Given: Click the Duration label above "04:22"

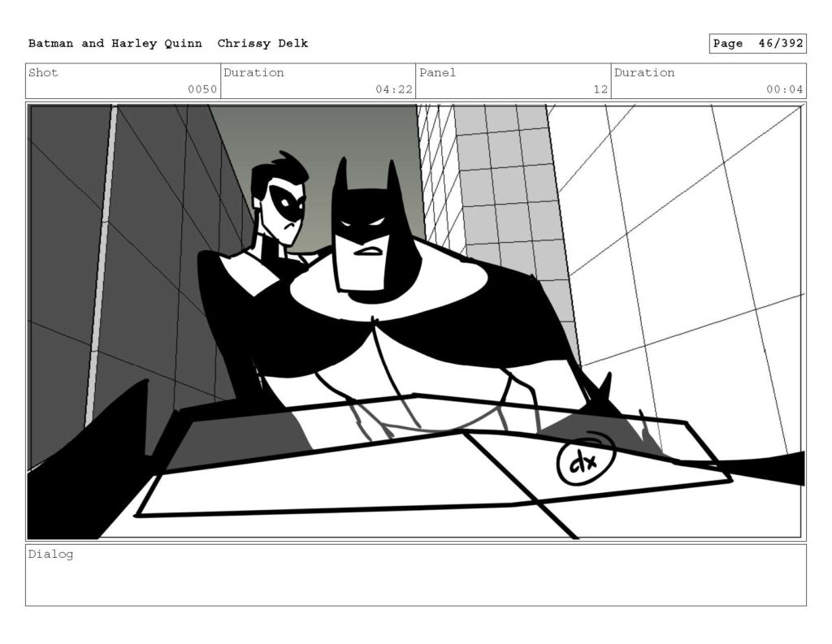Looking at the screenshot, I should (253, 72).
